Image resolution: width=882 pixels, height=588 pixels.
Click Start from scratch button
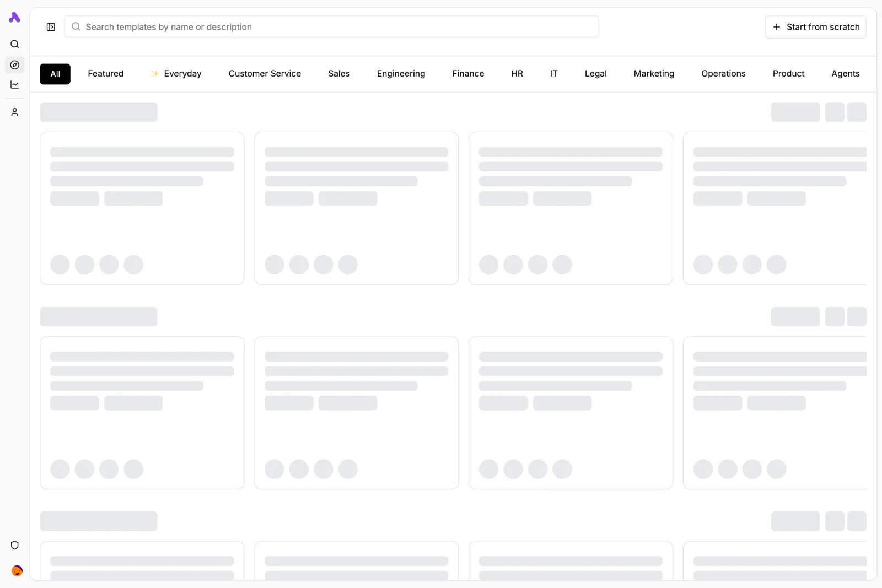(816, 27)
